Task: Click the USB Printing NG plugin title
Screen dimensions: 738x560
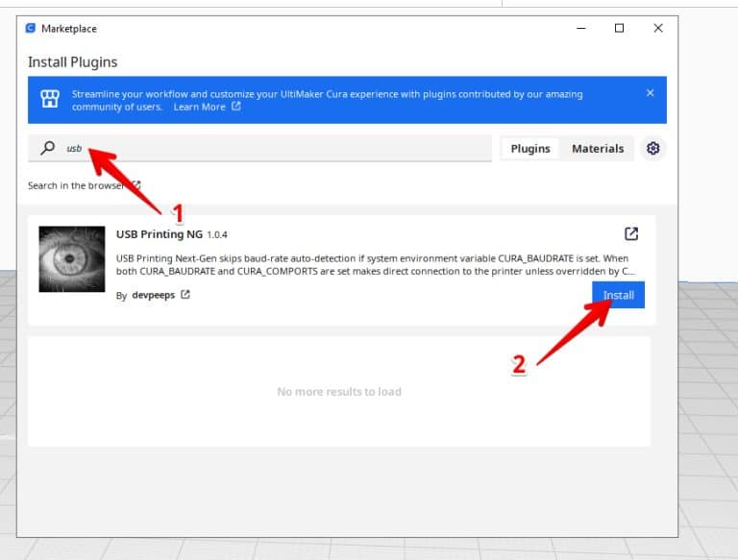Action: pyautogui.click(x=160, y=233)
